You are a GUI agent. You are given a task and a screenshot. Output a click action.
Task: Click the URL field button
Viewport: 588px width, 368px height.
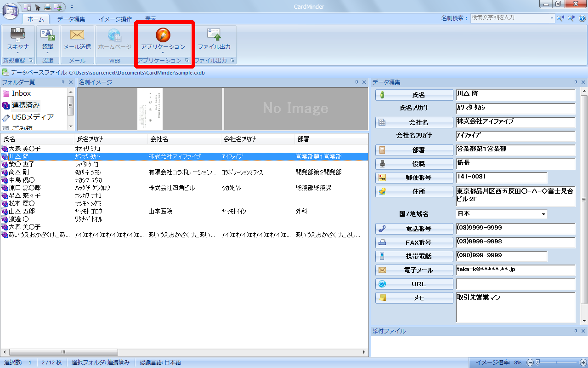point(414,284)
